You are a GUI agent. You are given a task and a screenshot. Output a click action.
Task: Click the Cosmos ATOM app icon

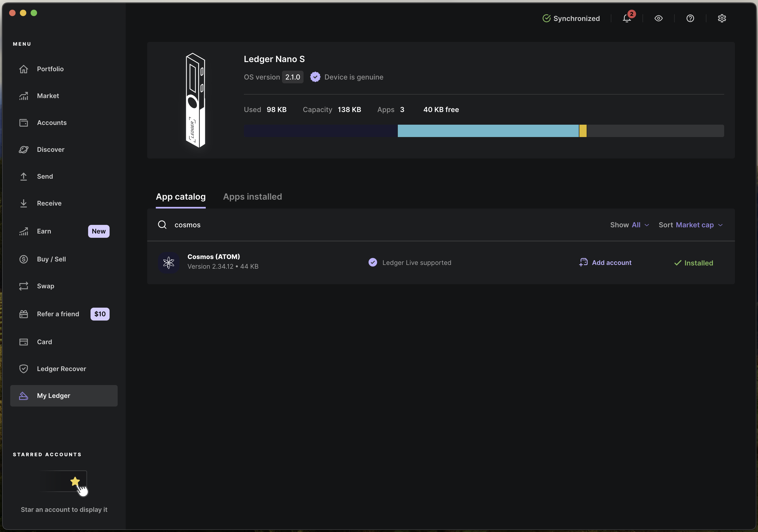(168, 263)
